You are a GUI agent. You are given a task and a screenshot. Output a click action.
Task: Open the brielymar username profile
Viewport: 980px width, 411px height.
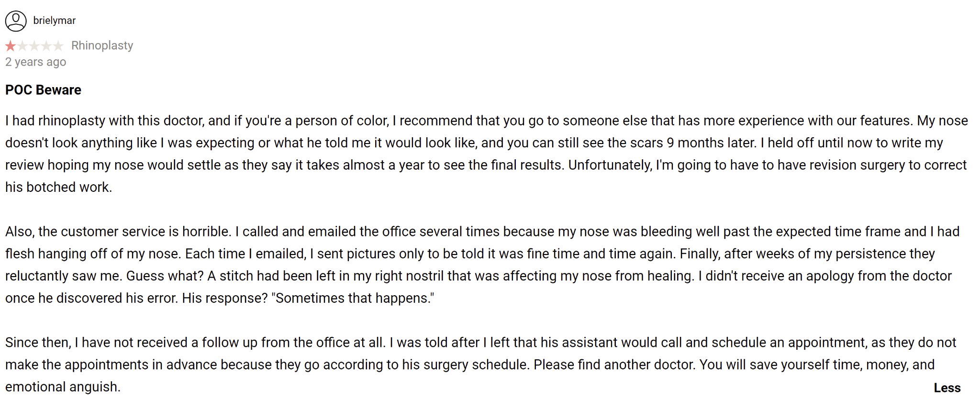click(55, 21)
